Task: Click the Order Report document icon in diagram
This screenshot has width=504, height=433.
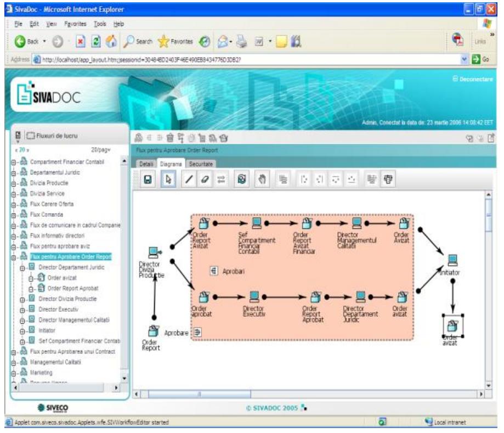Action: (154, 331)
